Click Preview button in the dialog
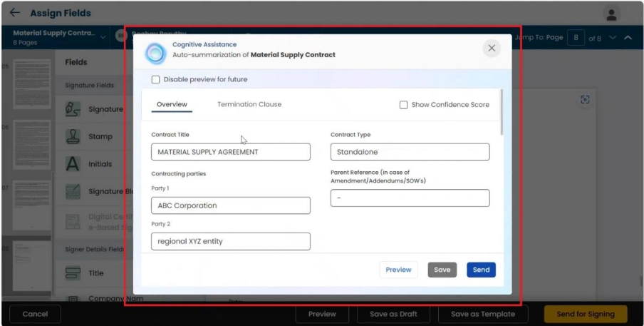644x326 pixels. 398,270
